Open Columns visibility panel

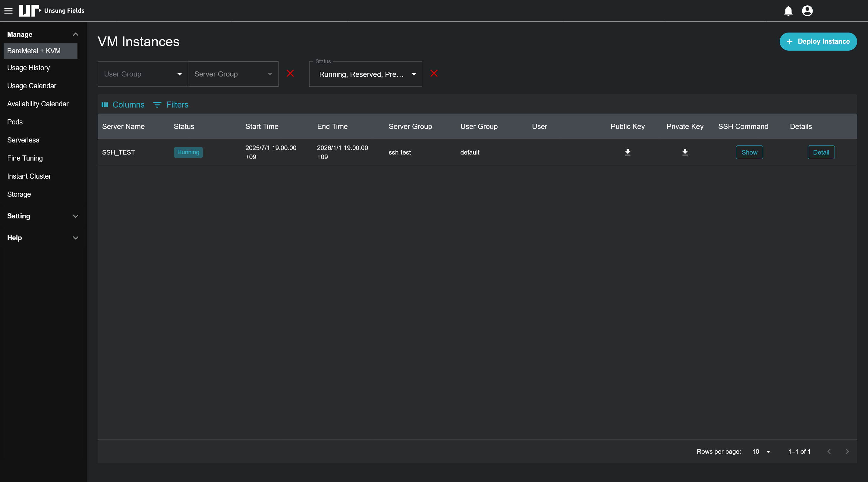pyautogui.click(x=123, y=105)
